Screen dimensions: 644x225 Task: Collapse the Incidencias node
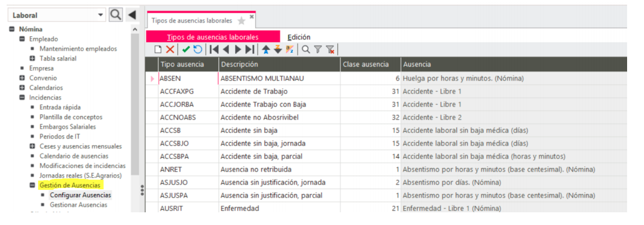point(22,97)
